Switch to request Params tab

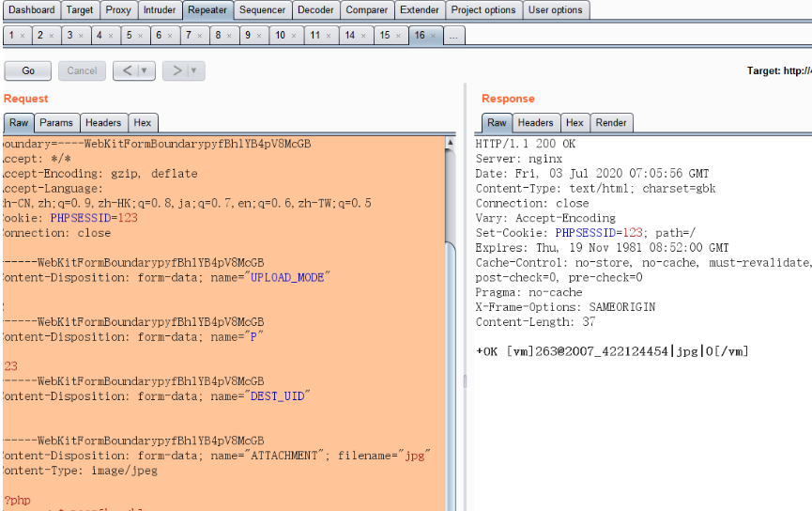56,123
